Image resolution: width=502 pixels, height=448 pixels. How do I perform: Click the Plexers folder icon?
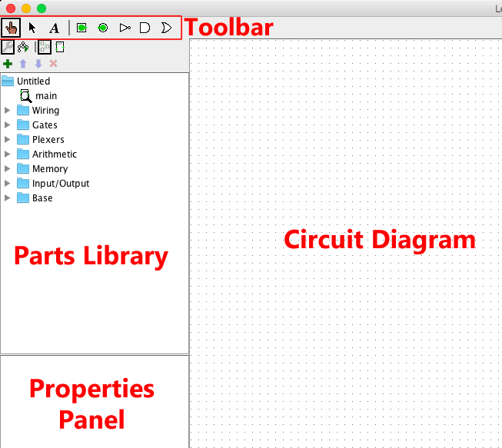point(23,139)
